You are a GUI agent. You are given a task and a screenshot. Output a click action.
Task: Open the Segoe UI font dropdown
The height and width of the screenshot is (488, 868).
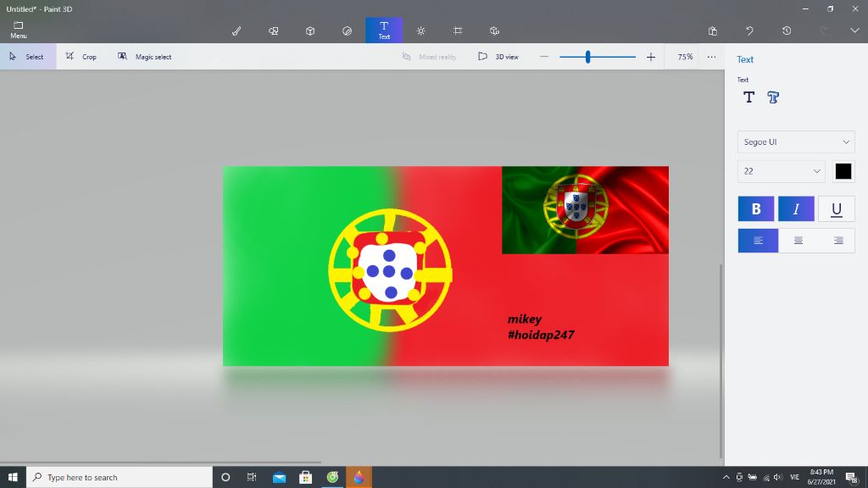click(x=796, y=142)
